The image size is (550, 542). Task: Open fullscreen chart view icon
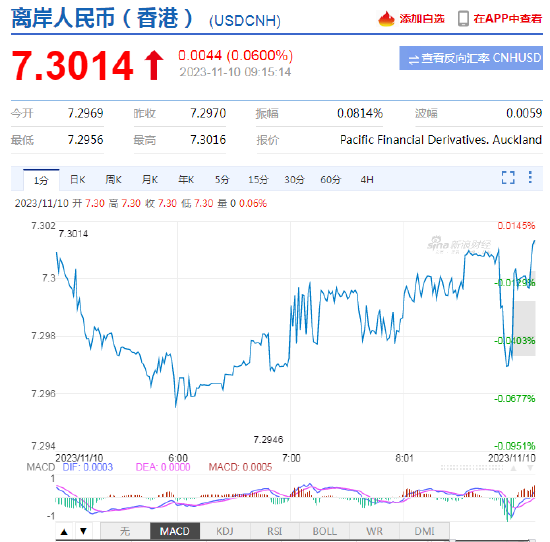(x=508, y=178)
